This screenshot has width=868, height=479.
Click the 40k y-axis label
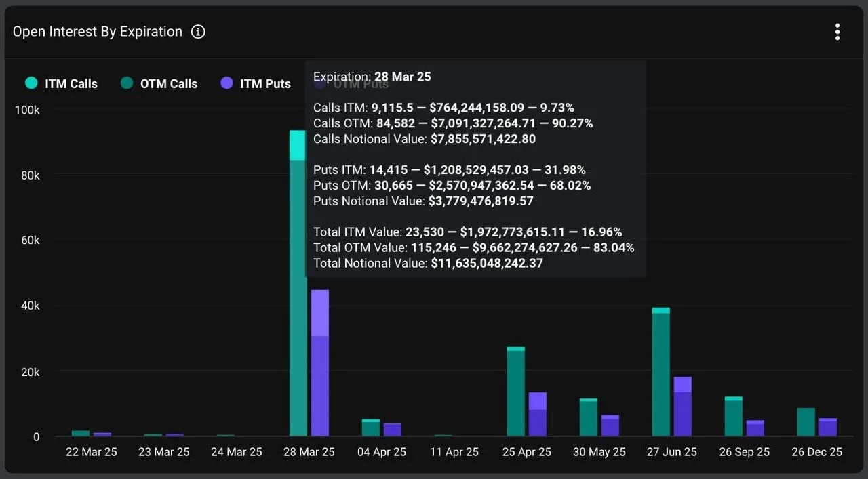pos(30,306)
